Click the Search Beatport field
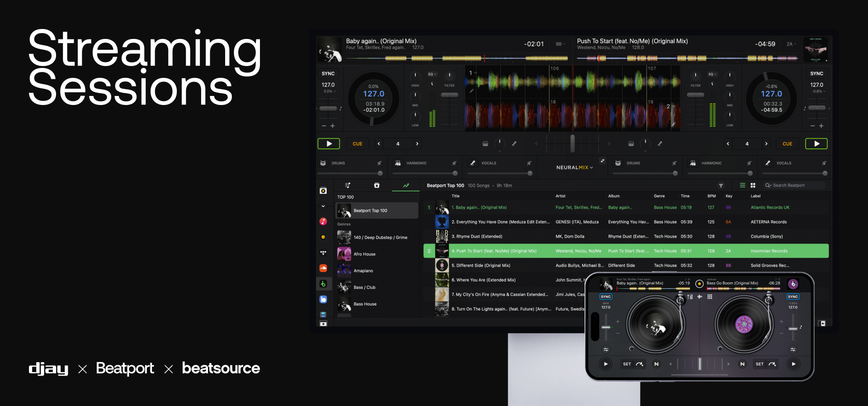Screen dimensions: 868x406 click(x=794, y=186)
